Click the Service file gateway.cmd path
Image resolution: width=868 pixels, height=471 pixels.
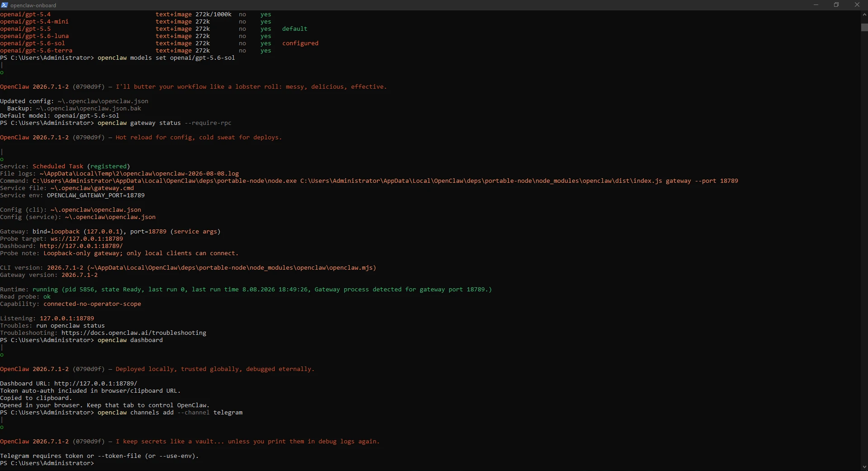(x=92, y=188)
